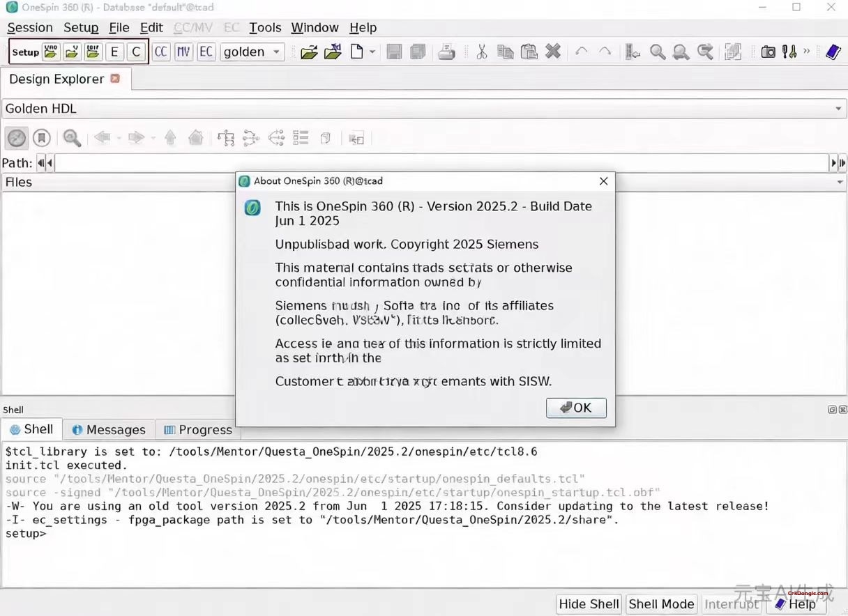The height and width of the screenshot is (616, 848).
Task: Click the left path scroll arrows
Action: 45,163
